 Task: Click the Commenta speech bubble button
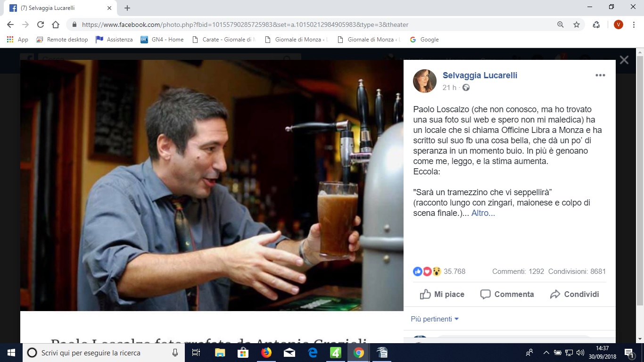(507, 294)
